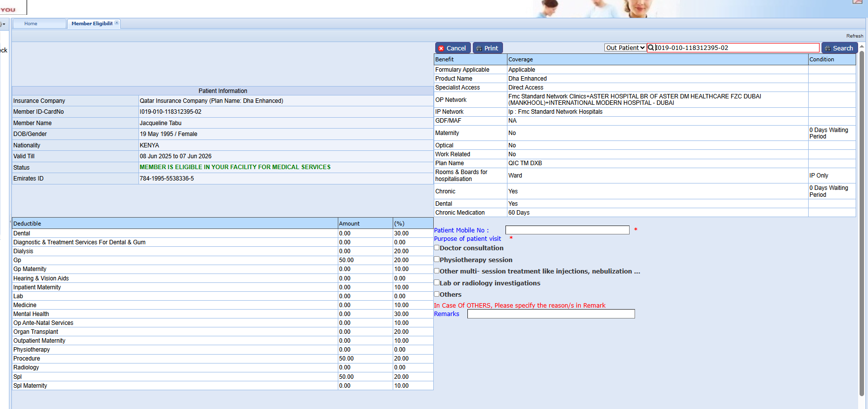The height and width of the screenshot is (409, 868).
Task: Open the gear dropdown at the left edge
Action: 2,24
